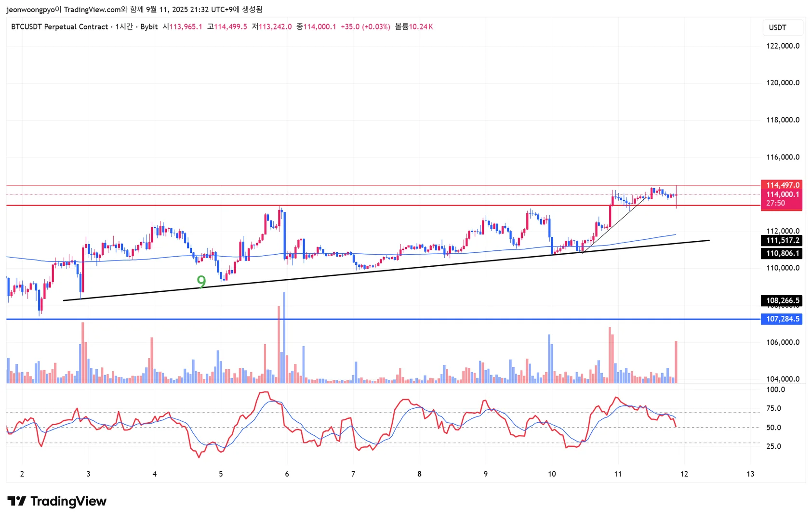Select the 111,517.2 black price label

(782, 240)
